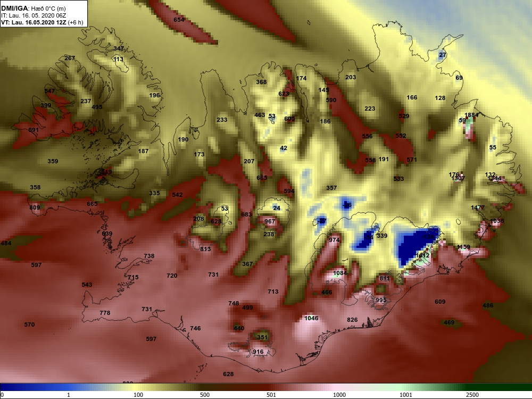532x399 pixels.
Task: Click the map value '556'
Action: click(367, 136)
